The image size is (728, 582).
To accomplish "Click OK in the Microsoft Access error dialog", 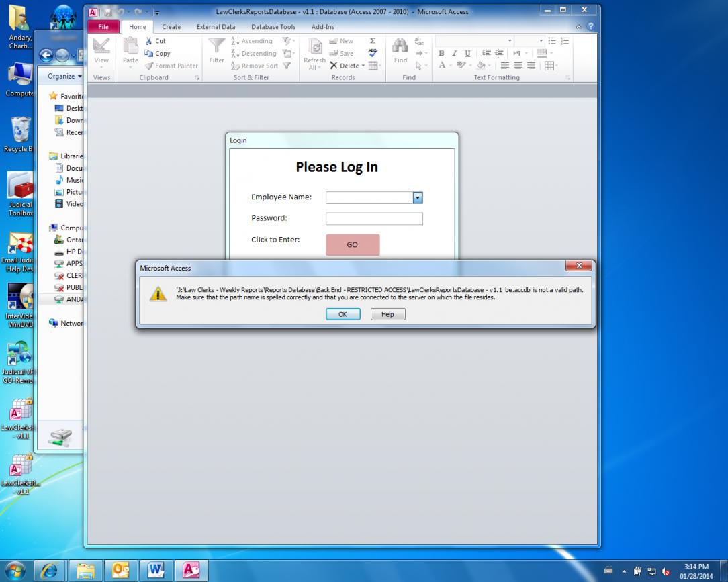I will point(343,314).
